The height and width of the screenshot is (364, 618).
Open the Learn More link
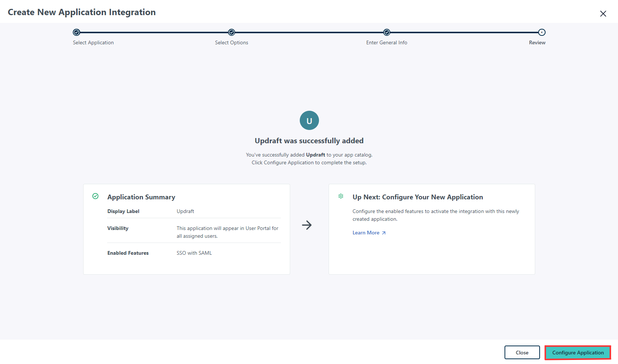click(x=366, y=233)
